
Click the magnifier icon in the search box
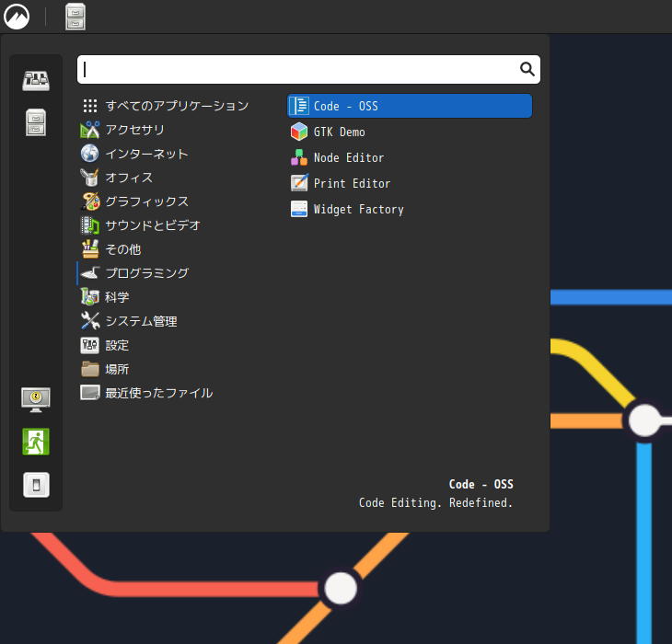tap(527, 69)
